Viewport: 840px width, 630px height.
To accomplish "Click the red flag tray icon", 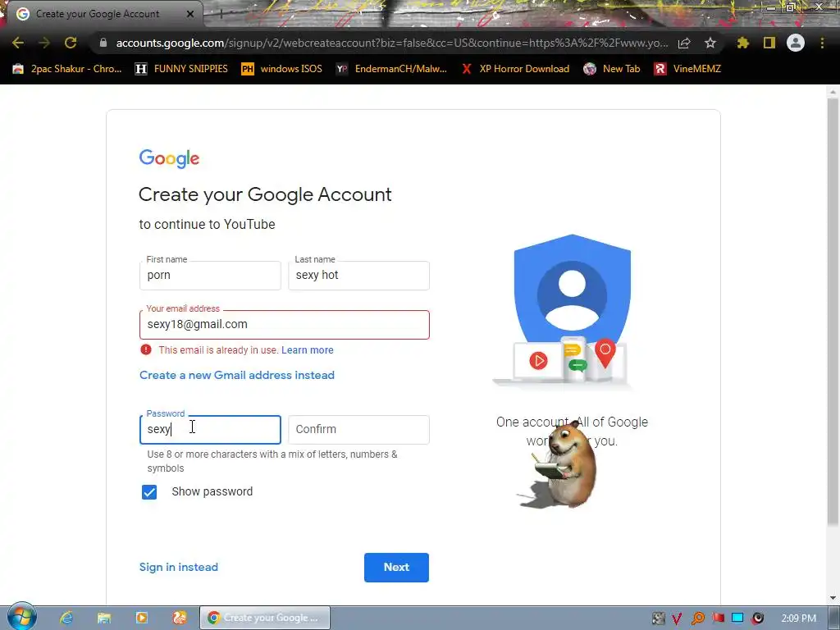I will (718, 619).
